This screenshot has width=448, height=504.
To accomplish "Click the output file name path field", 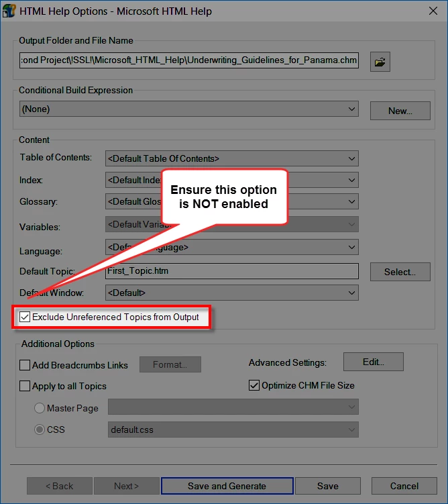I will [189, 60].
